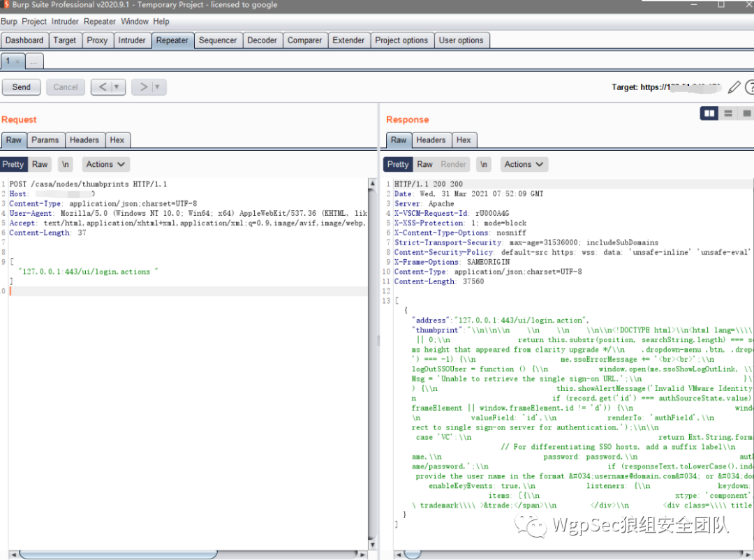754x560 pixels.
Task: Select combined tabbed layout icon
Action: [x=746, y=114]
